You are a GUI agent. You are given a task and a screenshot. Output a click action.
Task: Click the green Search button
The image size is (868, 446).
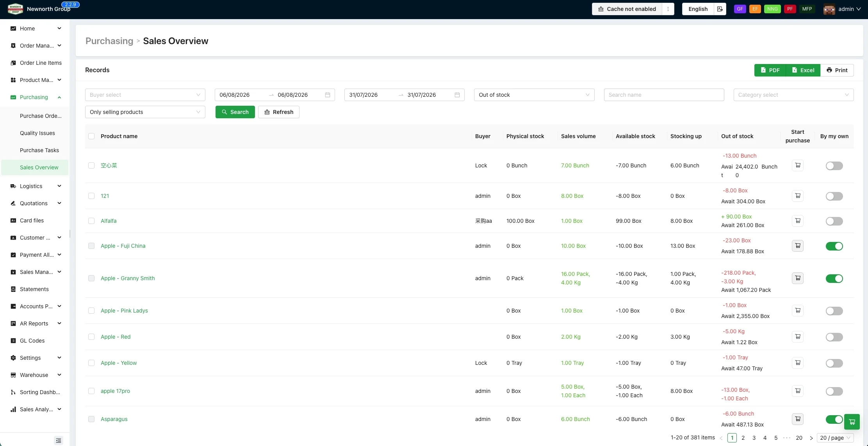235,112
